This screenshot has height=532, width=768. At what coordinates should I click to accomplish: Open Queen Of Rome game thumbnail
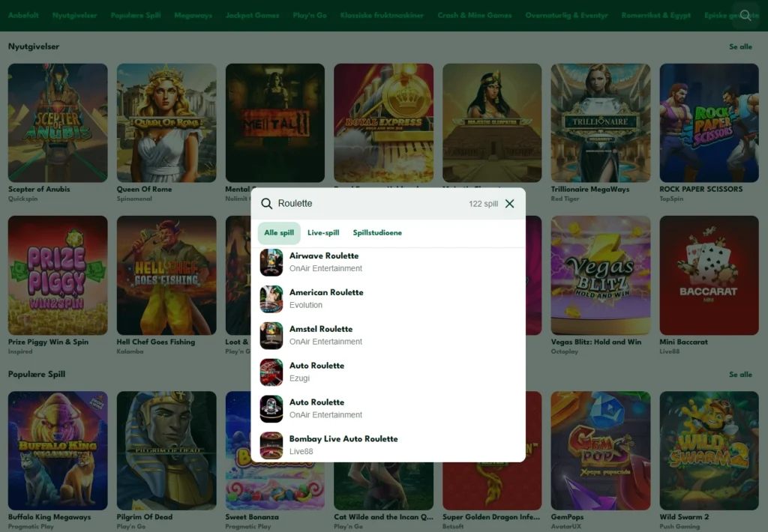click(166, 123)
